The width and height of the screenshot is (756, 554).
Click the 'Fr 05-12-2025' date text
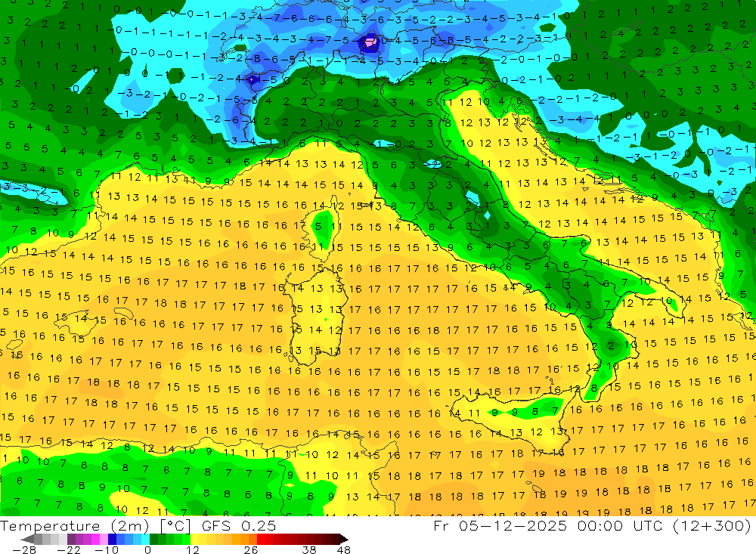pos(500,525)
